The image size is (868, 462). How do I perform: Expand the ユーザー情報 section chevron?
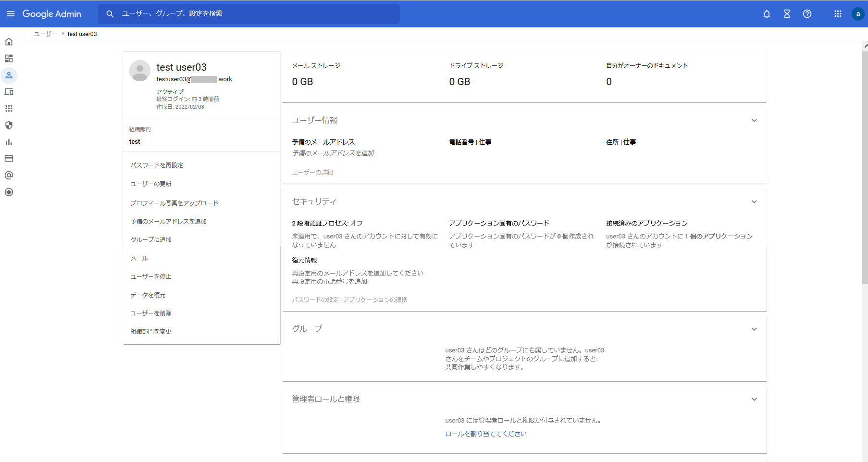754,121
